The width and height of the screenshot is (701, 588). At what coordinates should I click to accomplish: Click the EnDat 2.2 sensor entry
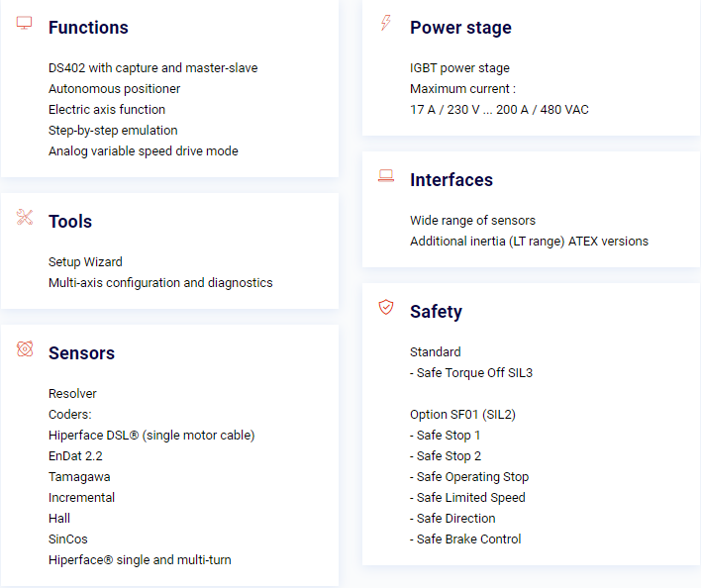tap(75, 456)
